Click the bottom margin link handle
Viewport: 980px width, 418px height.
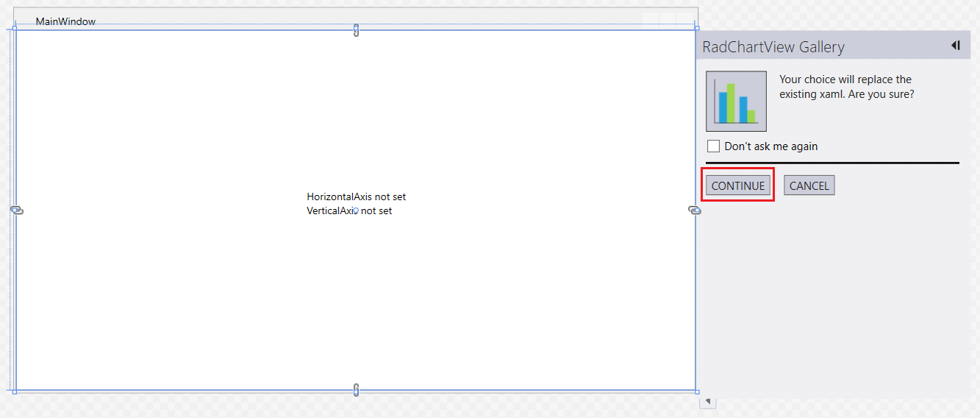[357, 389]
